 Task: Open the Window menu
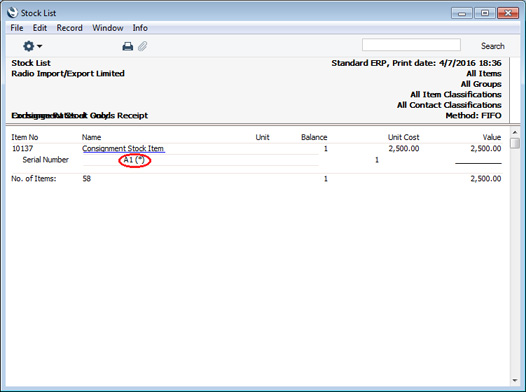click(108, 28)
